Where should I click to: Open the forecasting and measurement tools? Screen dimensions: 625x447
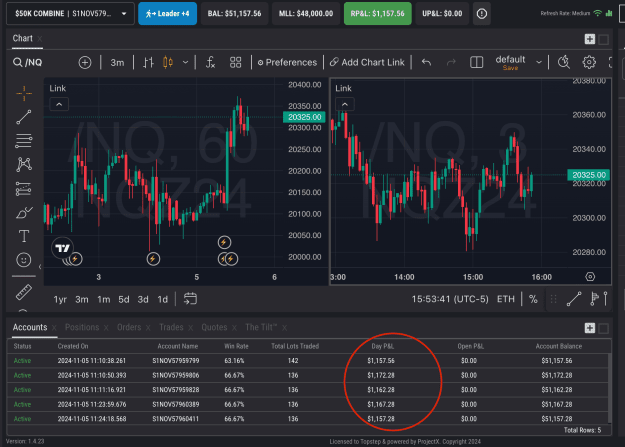(x=24, y=189)
